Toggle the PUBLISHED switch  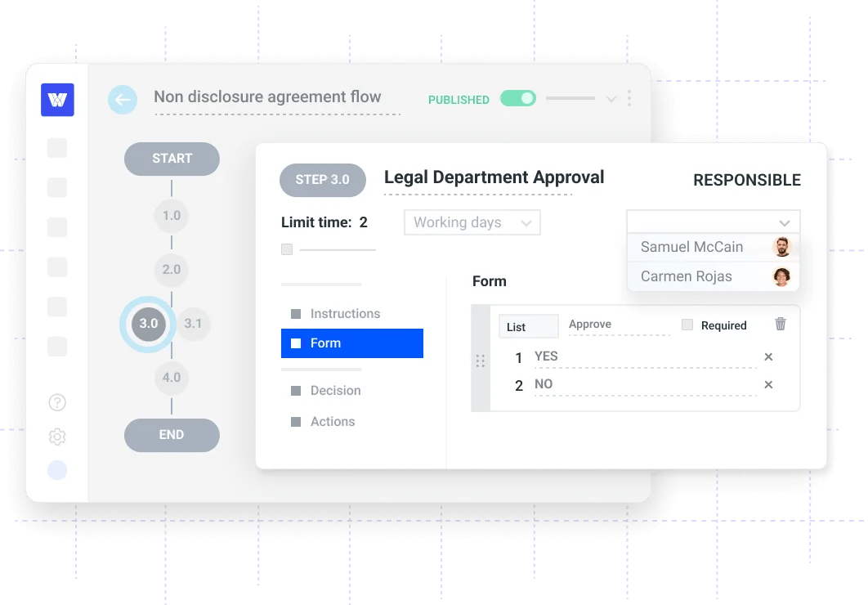[518, 99]
